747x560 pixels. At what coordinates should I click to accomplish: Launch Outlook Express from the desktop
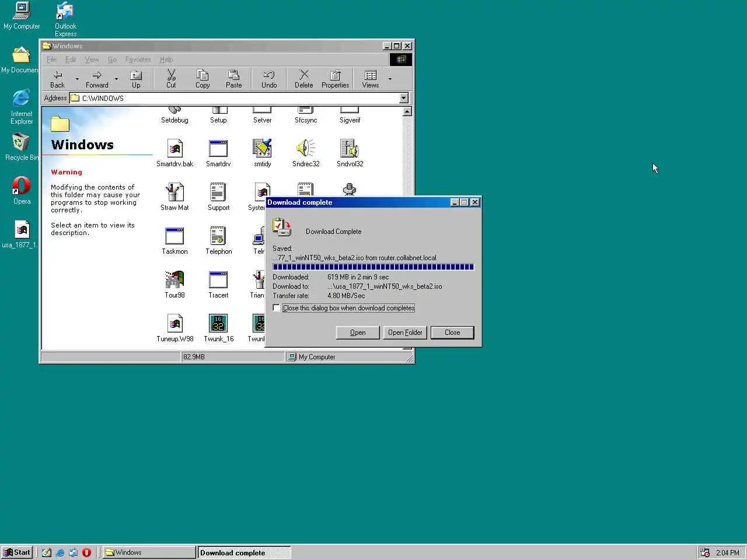65,19
